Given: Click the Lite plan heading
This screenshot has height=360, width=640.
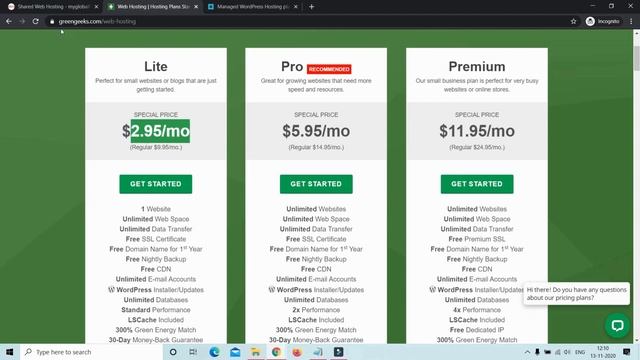Looking at the screenshot, I should click(x=156, y=67).
